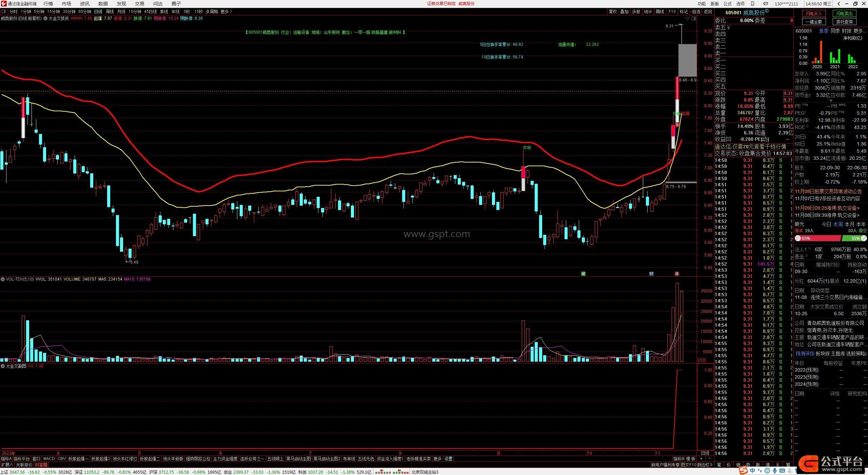Toggle the 画线 drawing tools
868x475 pixels.
tap(660, 12)
